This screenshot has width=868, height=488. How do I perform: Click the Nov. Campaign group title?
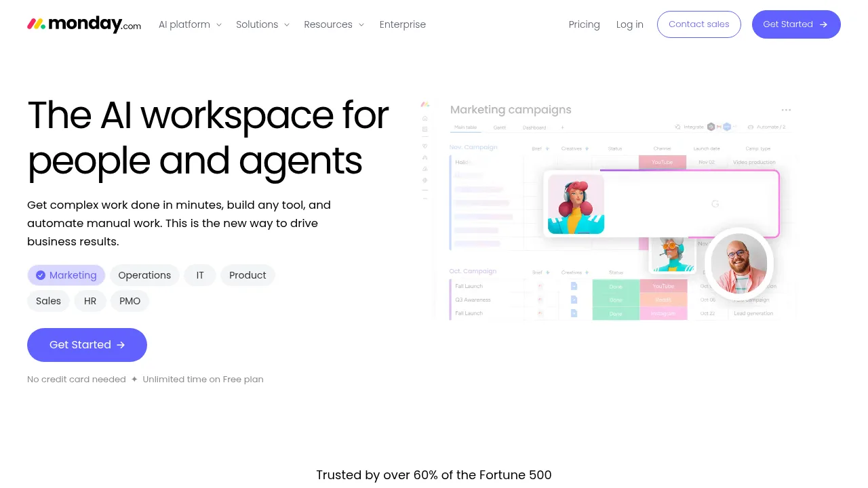(x=473, y=147)
